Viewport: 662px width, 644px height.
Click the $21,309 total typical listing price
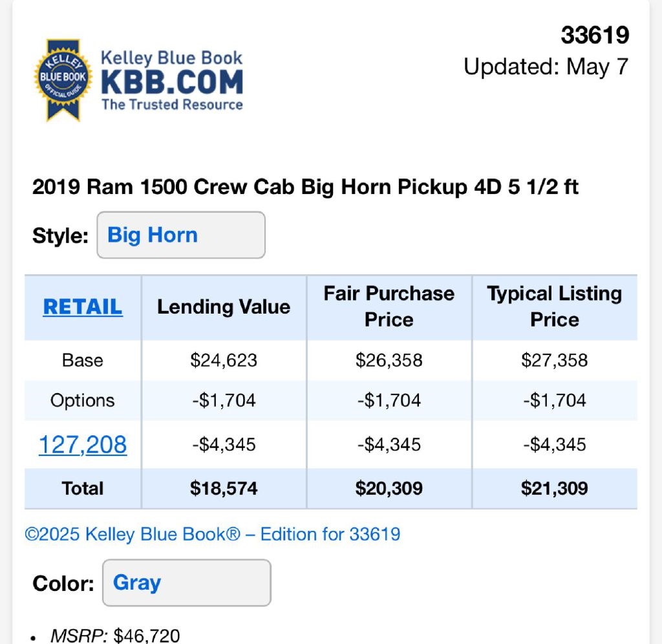(555, 488)
